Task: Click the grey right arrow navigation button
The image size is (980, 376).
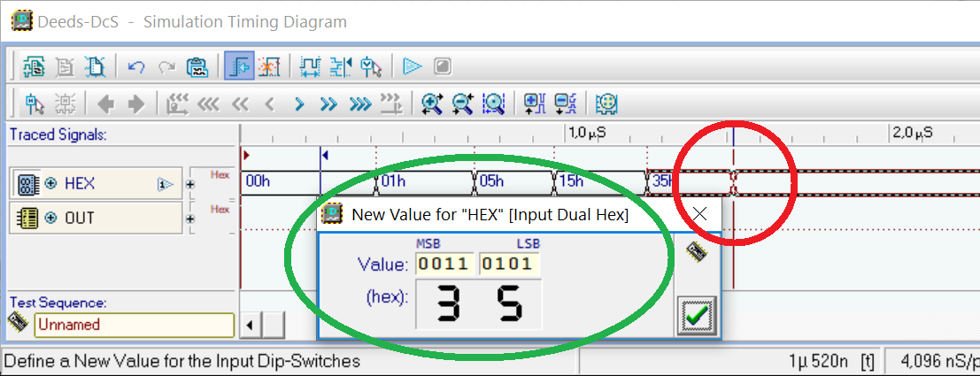Action: pyautogui.click(x=135, y=104)
